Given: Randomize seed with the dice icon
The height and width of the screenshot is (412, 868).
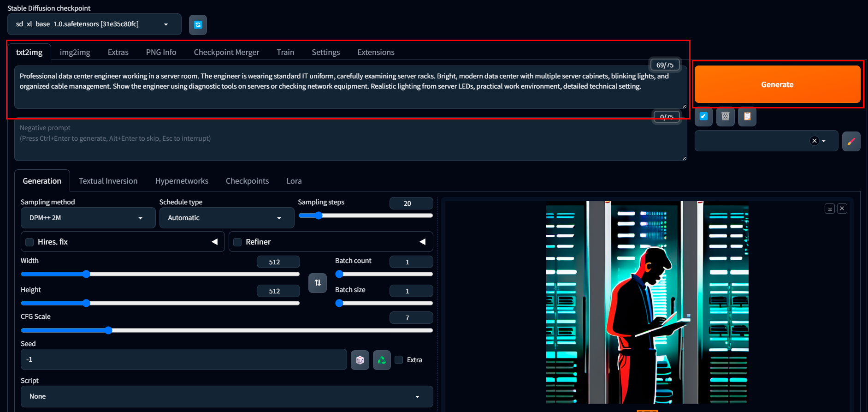Looking at the screenshot, I should [360, 360].
